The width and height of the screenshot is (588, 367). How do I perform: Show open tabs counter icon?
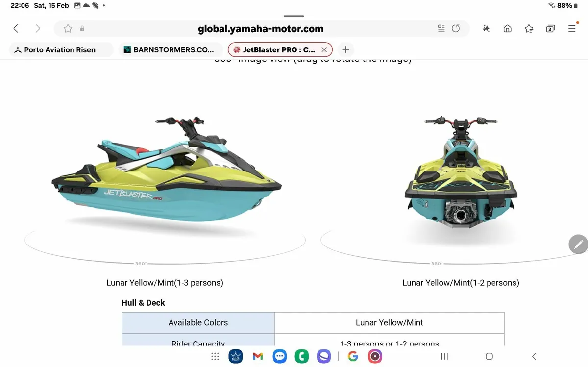[550, 29]
